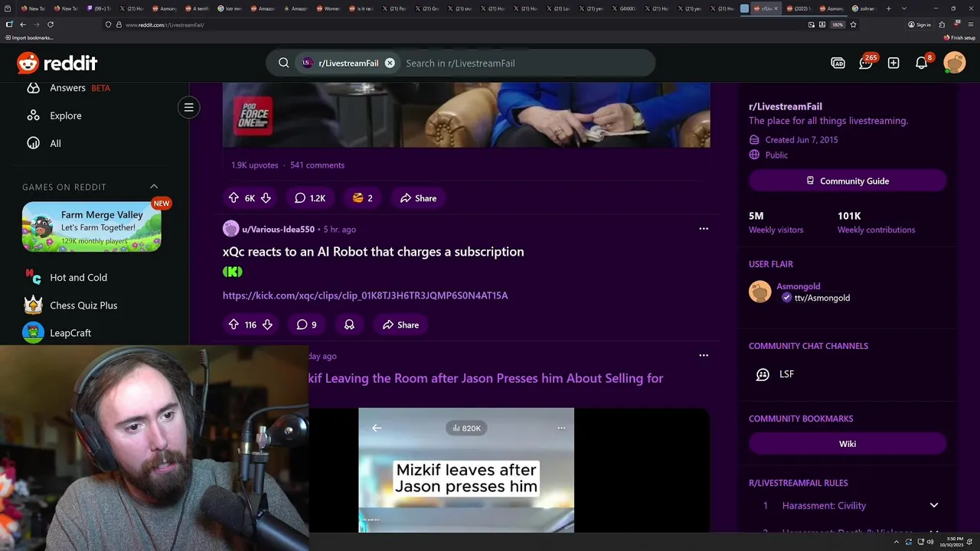Open the overflow menu on the Mizkif post
Viewport: 980px width, 551px height.
point(704,355)
